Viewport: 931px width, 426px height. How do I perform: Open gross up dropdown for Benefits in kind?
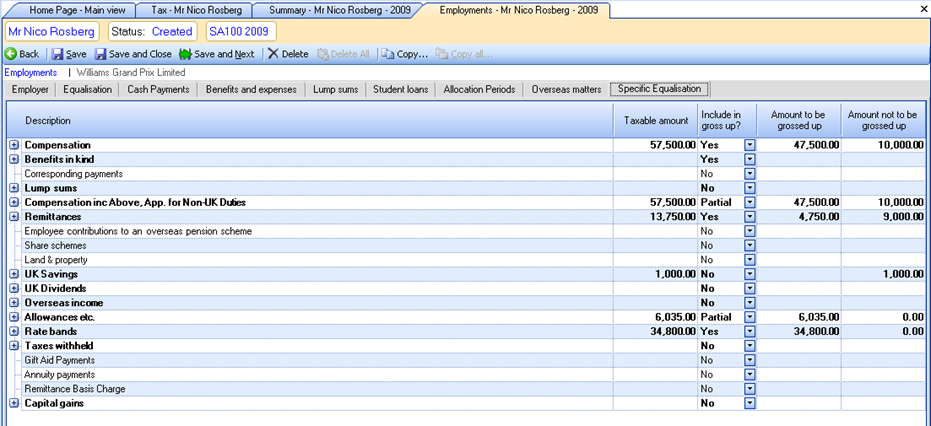pyautogui.click(x=749, y=159)
